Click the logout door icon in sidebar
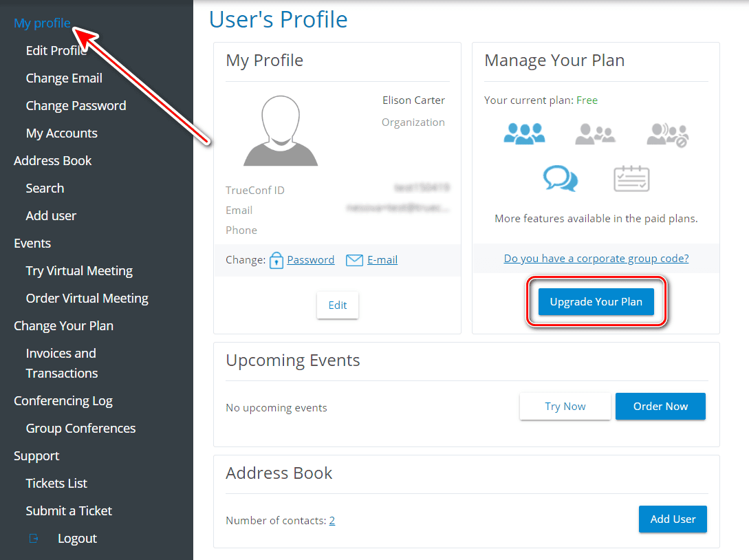Screen dimensions: 749x560 (34, 539)
